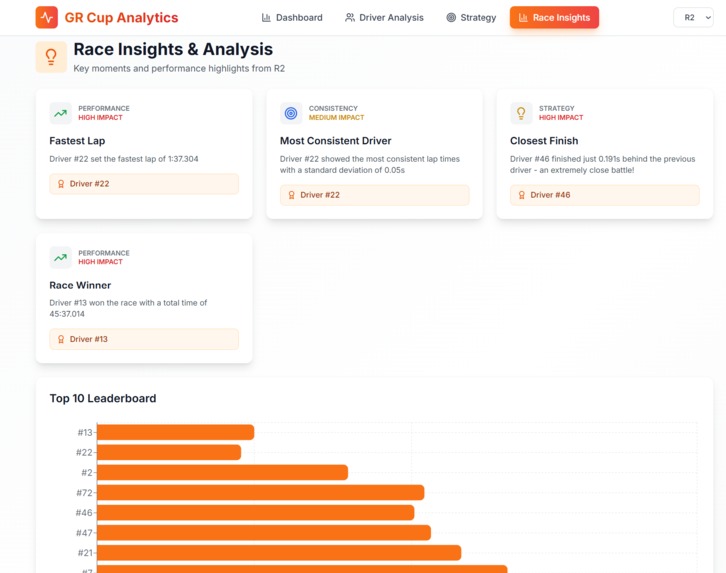Open the Dashboard tab
The width and height of the screenshot is (726, 573).
292,18
